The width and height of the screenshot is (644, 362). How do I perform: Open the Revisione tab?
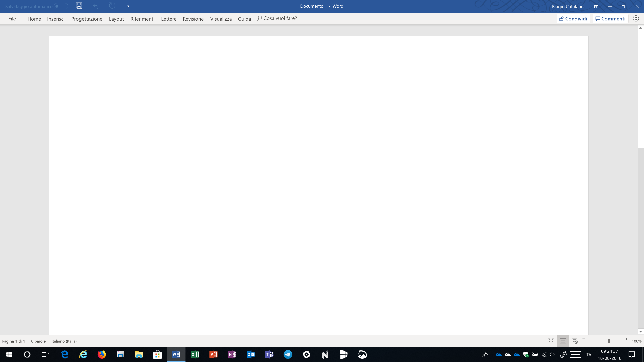coord(193,19)
